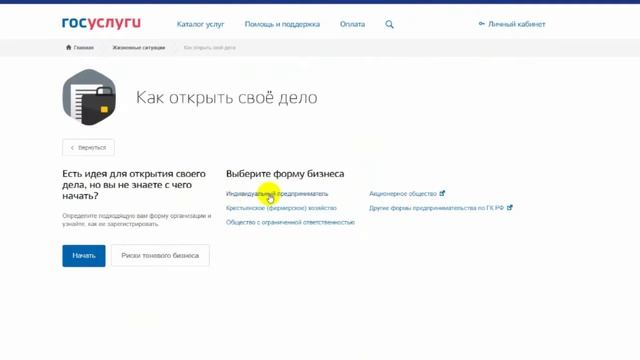Go to Жизненные ситуации breadcrumb
This screenshot has height=360, width=640.
click(x=139, y=48)
